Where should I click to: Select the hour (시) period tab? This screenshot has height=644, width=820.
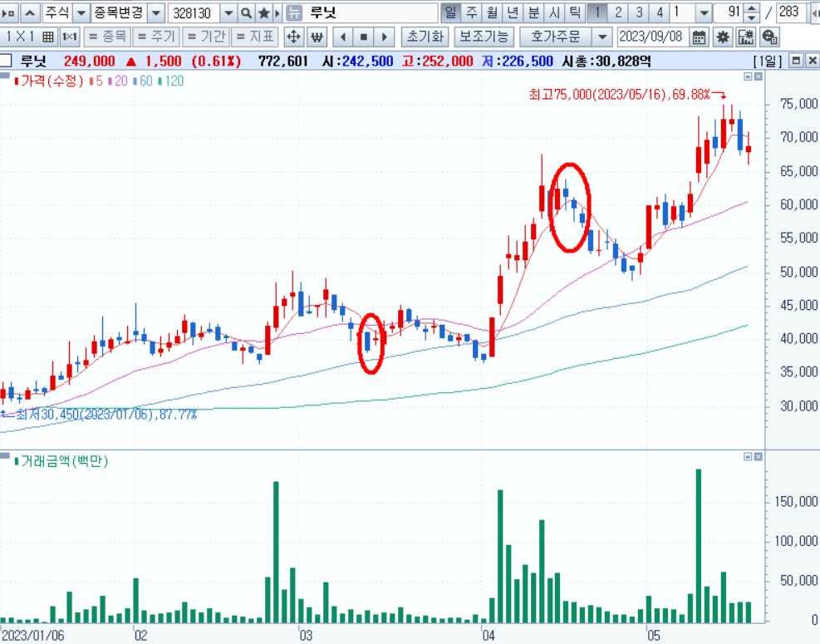pos(554,12)
